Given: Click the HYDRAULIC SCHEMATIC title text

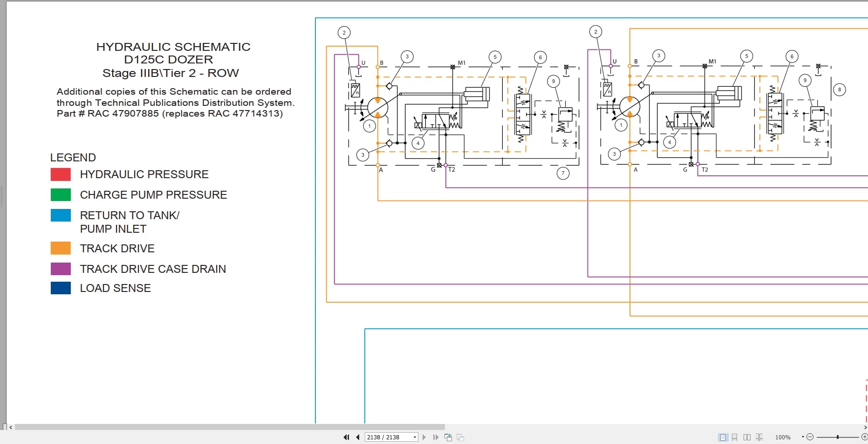Looking at the screenshot, I should tap(173, 47).
